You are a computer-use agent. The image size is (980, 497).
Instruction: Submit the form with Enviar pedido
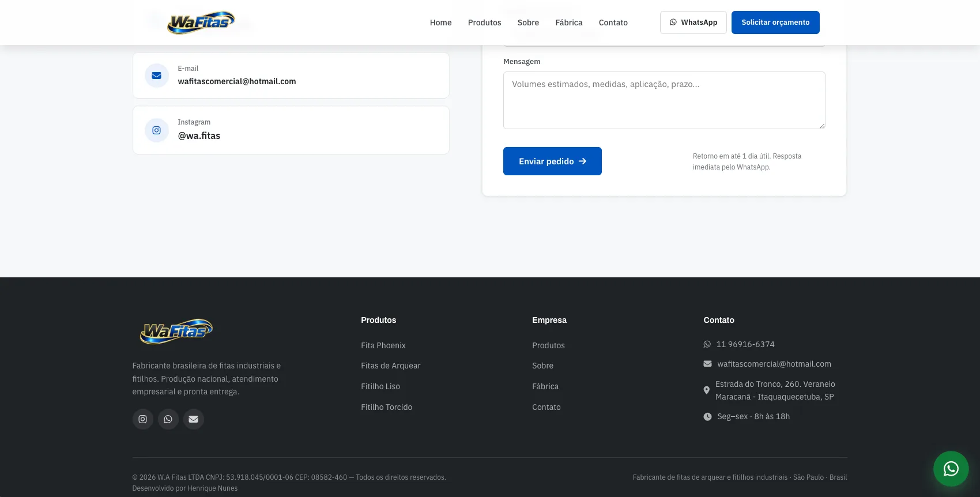(552, 161)
